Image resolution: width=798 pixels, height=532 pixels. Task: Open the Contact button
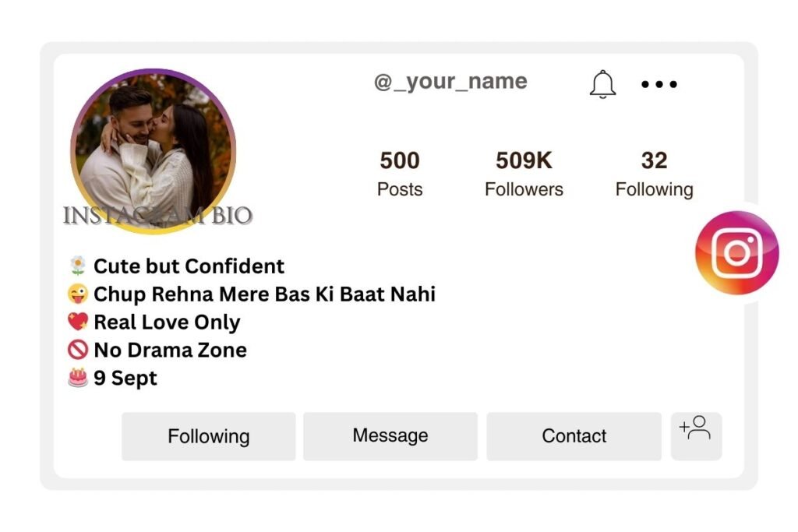574,436
